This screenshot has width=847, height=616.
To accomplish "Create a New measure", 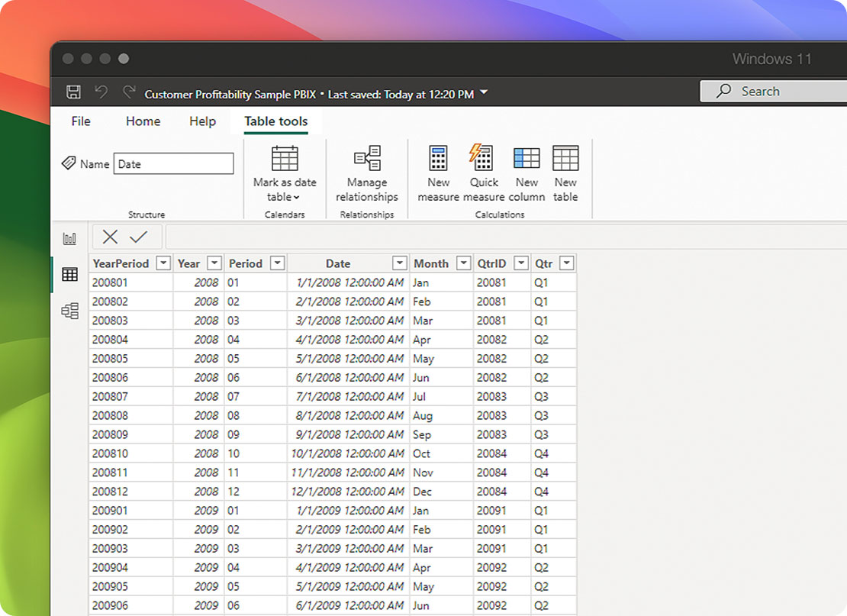I will click(438, 173).
